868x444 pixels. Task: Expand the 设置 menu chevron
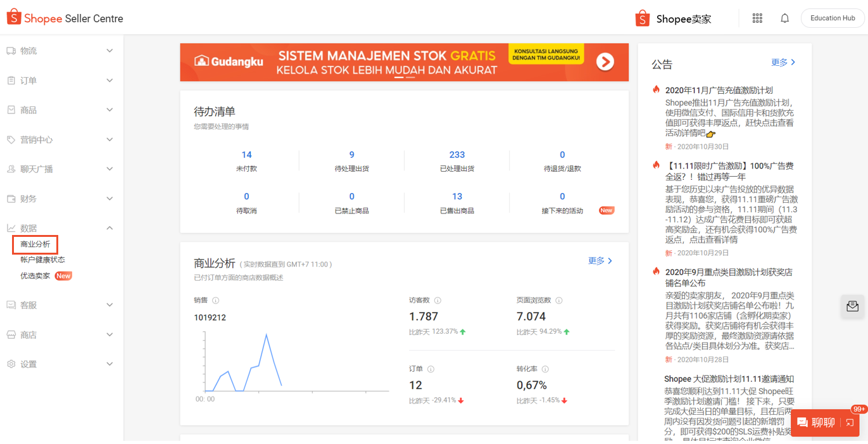(x=110, y=364)
